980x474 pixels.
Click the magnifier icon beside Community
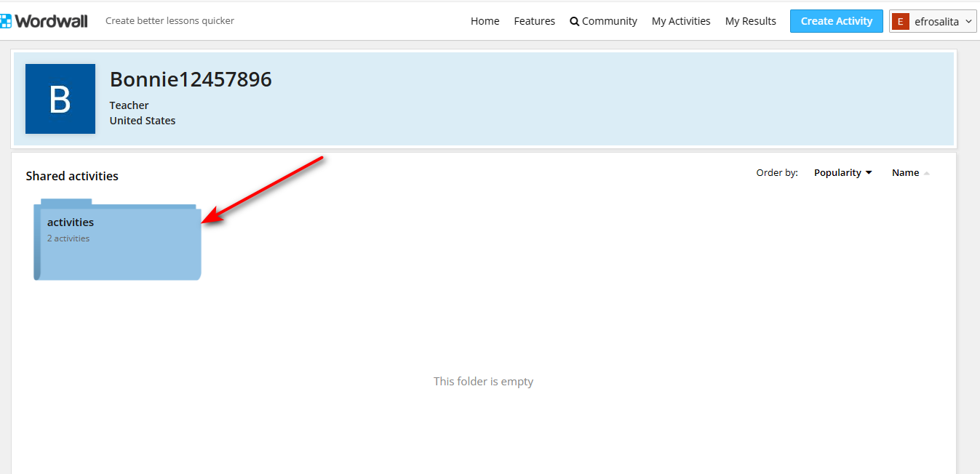[x=574, y=22]
